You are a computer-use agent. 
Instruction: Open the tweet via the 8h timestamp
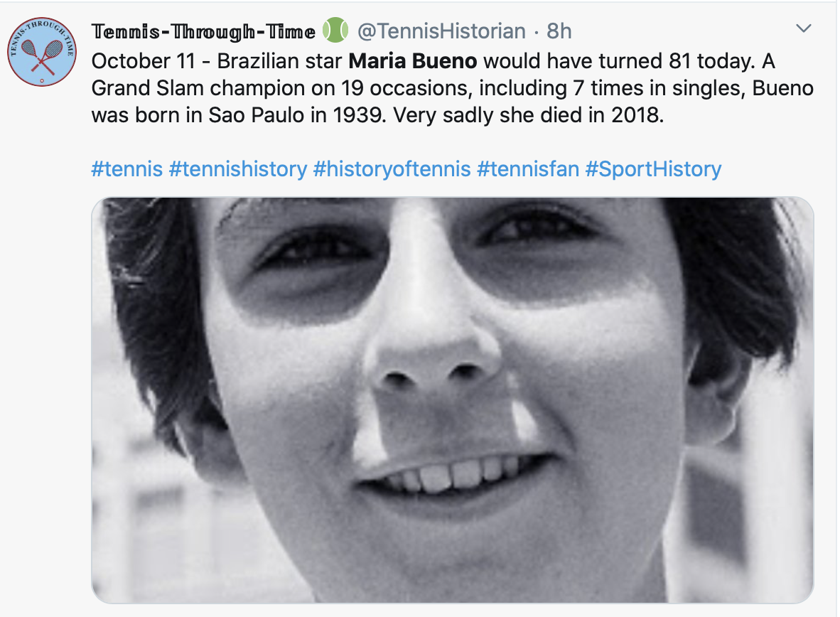click(x=559, y=31)
